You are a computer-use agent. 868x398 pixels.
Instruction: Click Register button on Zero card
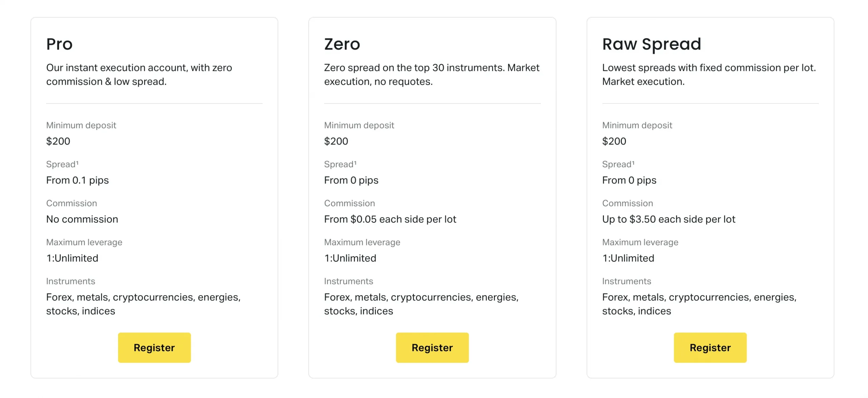(432, 347)
